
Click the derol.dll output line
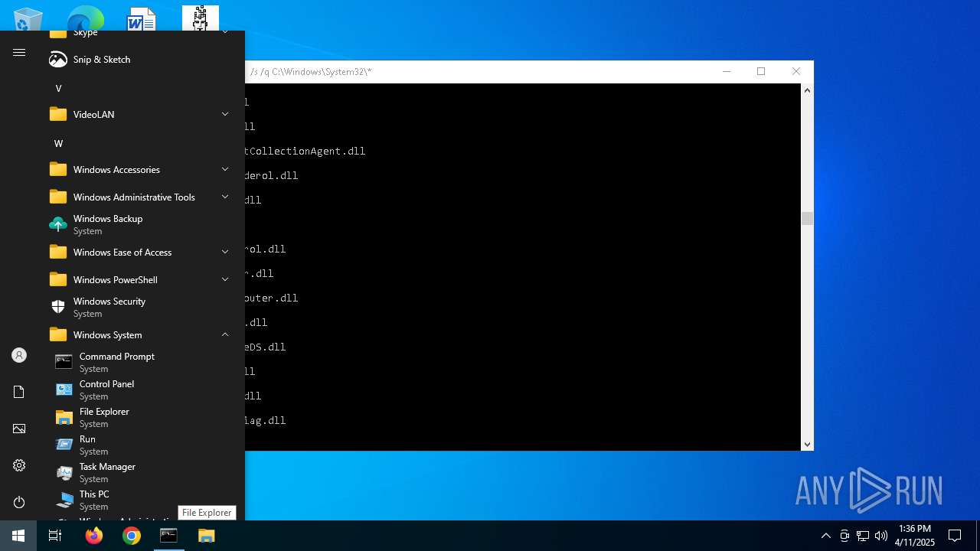point(271,175)
